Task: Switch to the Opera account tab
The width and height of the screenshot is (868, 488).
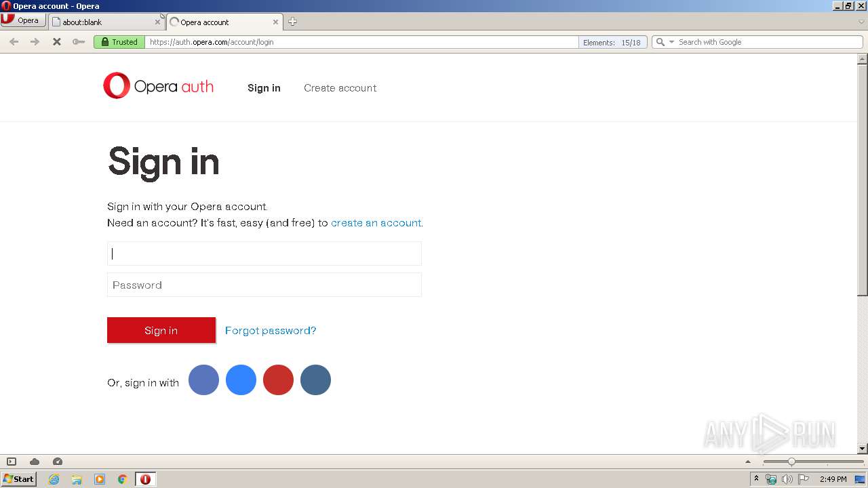Action: (224, 22)
